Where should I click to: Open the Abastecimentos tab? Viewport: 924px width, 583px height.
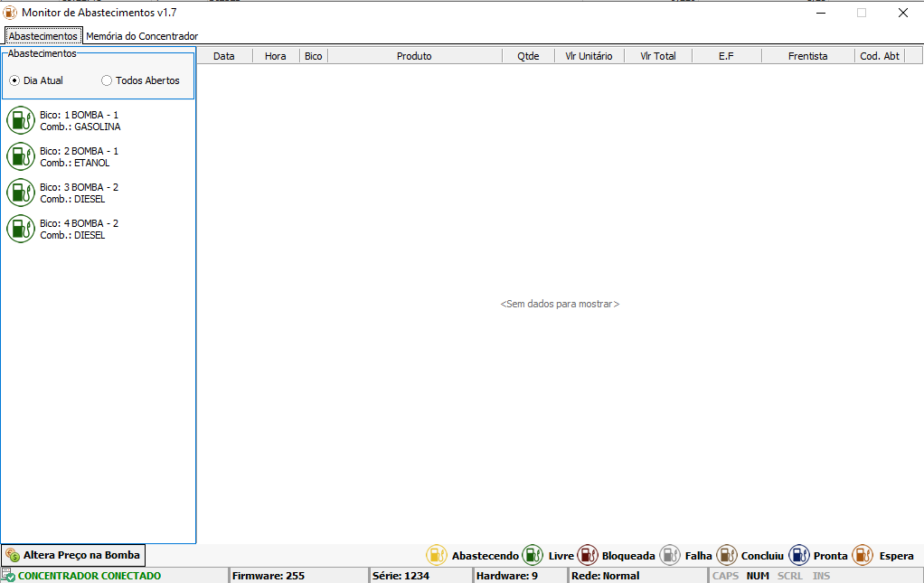coord(42,36)
